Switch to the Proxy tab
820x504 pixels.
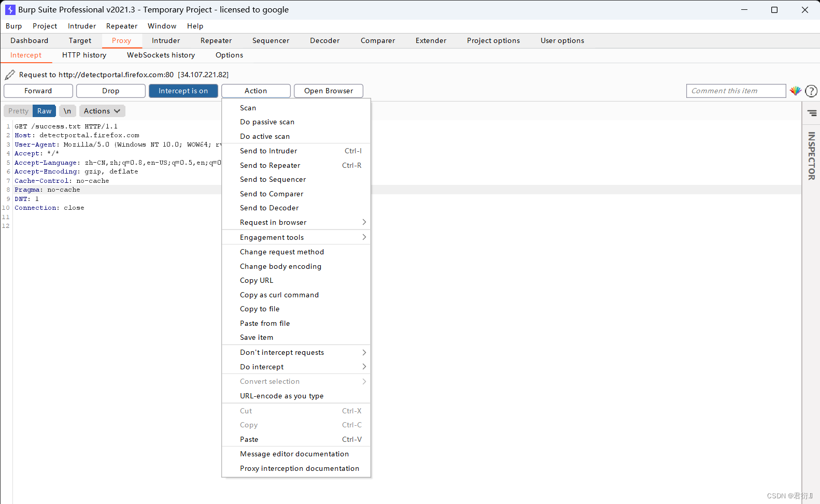pos(122,40)
